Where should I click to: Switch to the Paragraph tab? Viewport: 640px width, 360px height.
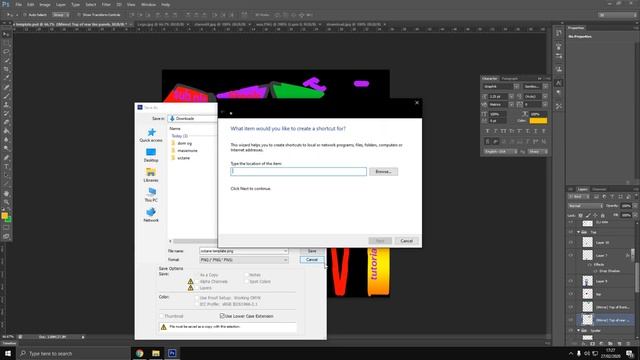point(509,78)
